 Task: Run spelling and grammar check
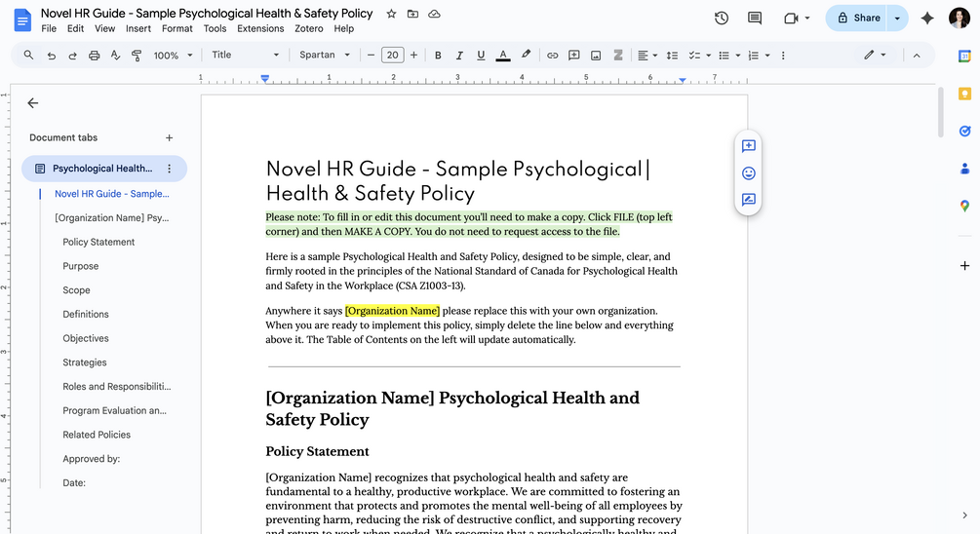coord(115,56)
